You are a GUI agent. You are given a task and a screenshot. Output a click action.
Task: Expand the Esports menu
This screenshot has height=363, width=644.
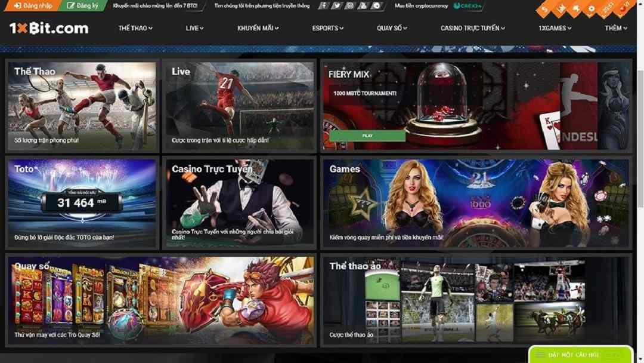(327, 28)
